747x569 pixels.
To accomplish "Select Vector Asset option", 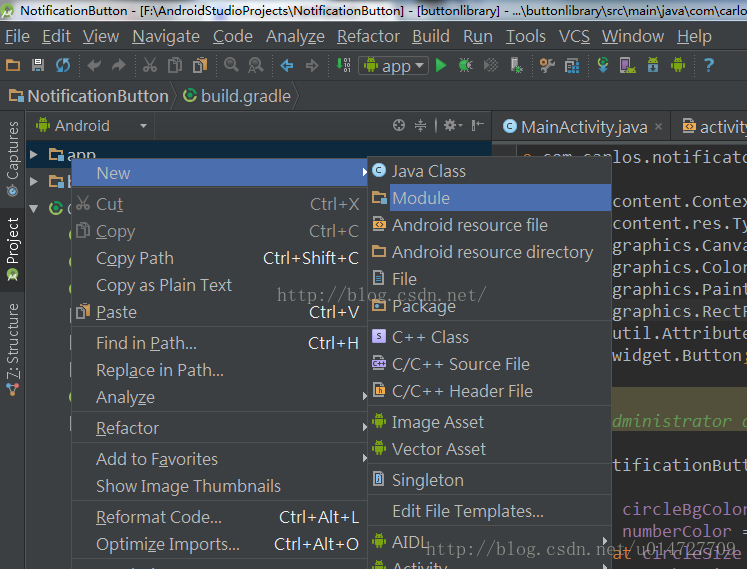I will 490,449.
